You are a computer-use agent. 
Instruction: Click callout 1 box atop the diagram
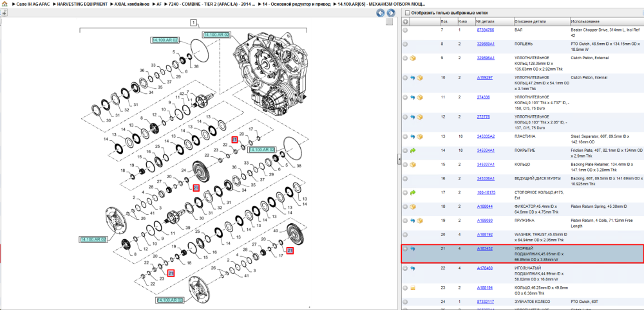coord(194,23)
